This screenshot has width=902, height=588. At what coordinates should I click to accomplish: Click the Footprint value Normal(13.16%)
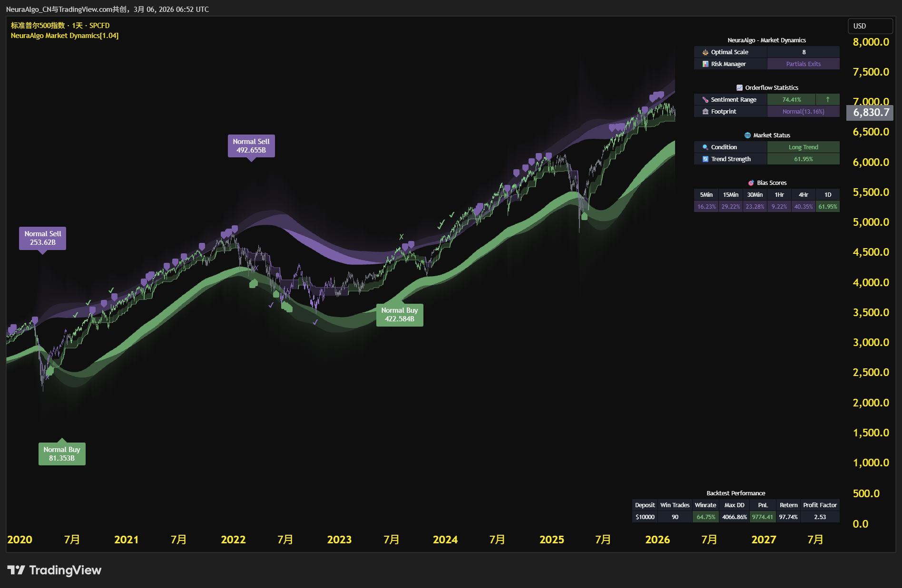pos(804,112)
